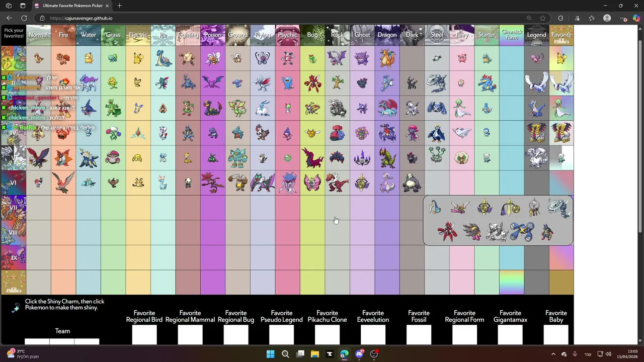This screenshot has width=644, height=362.
Task: Close the Ultimate Favorite Pokemon Picker tab
Action: (107, 6)
